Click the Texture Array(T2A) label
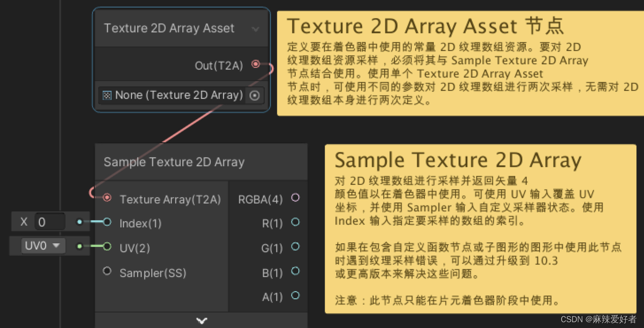Screen dimensions: 644x328 [170, 199]
